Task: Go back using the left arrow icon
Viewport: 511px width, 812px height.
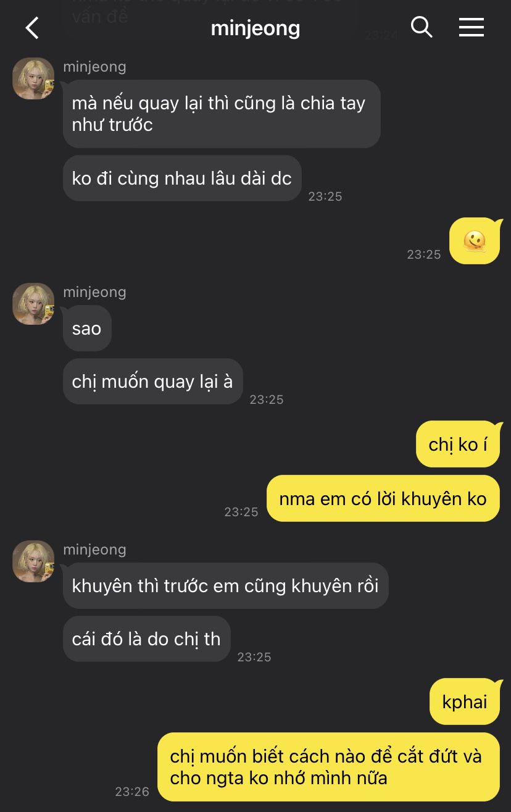Action: pyautogui.click(x=32, y=28)
